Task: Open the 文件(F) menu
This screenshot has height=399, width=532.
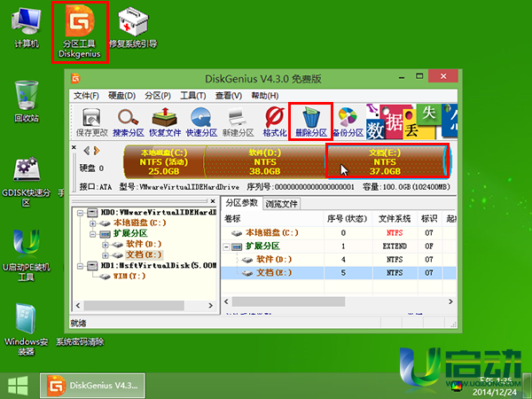Action: point(86,96)
